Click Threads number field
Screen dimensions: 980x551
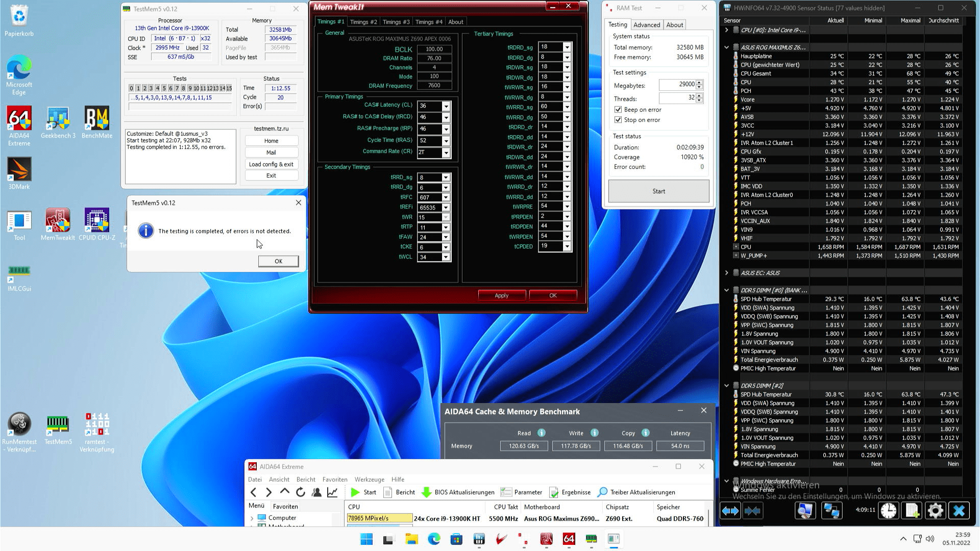coord(677,98)
